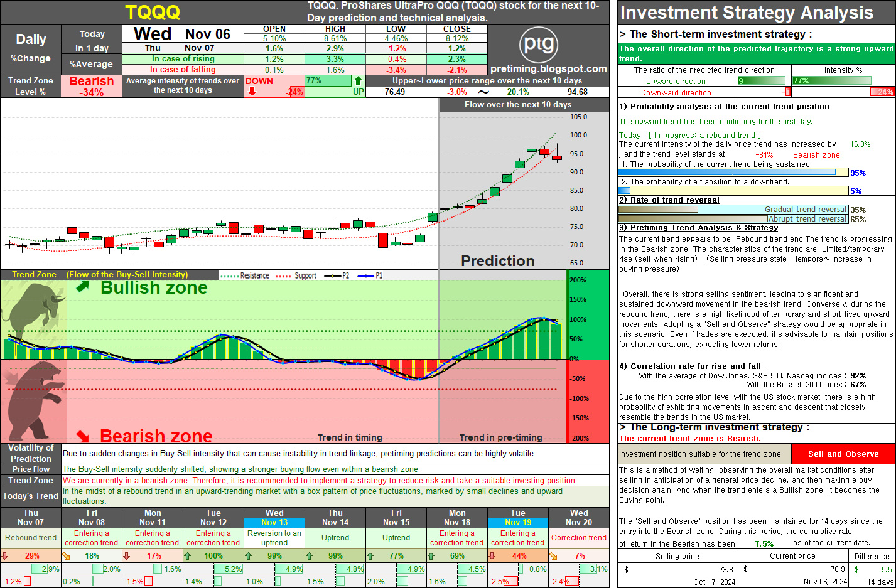Image resolution: width=896 pixels, height=588 pixels.
Task: Click the red arrow under DOWN
Action: click(252, 91)
